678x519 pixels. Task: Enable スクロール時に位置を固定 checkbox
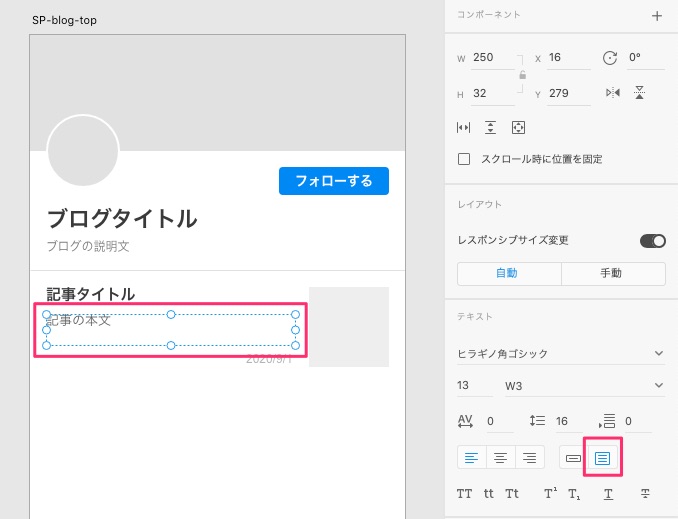[x=464, y=159]
